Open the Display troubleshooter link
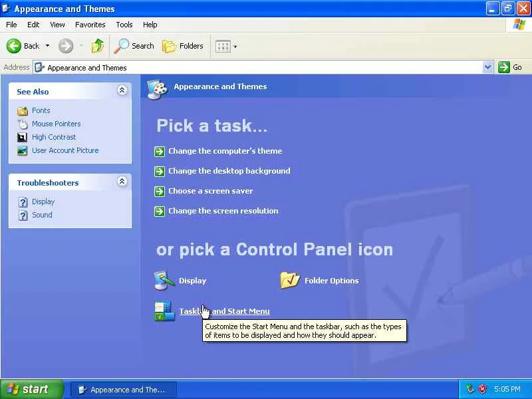Image resolution: width=532 pixels, height=399 pixels. tap(43, 201)
